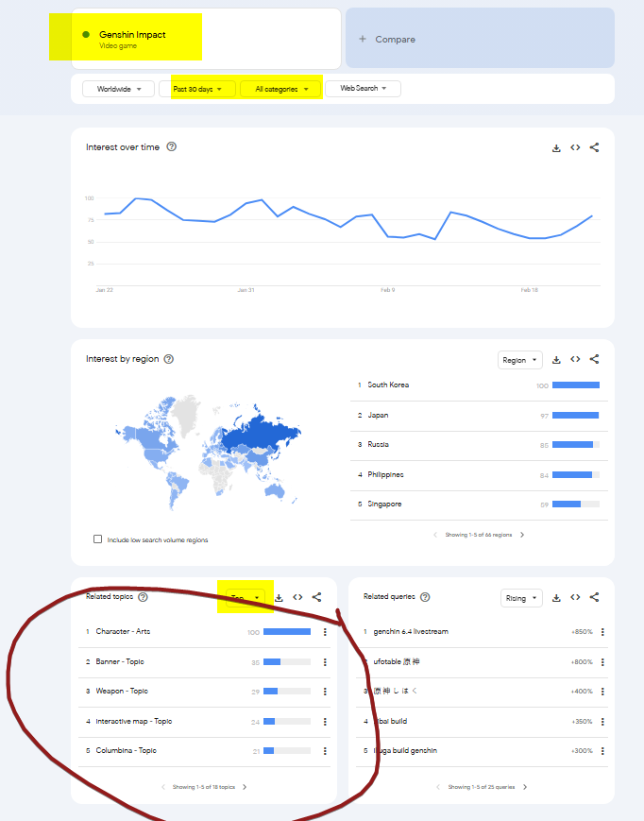Open the Banner - Topic related topic
The height and width of the screenshot is (821, 644).
(120, 662)
